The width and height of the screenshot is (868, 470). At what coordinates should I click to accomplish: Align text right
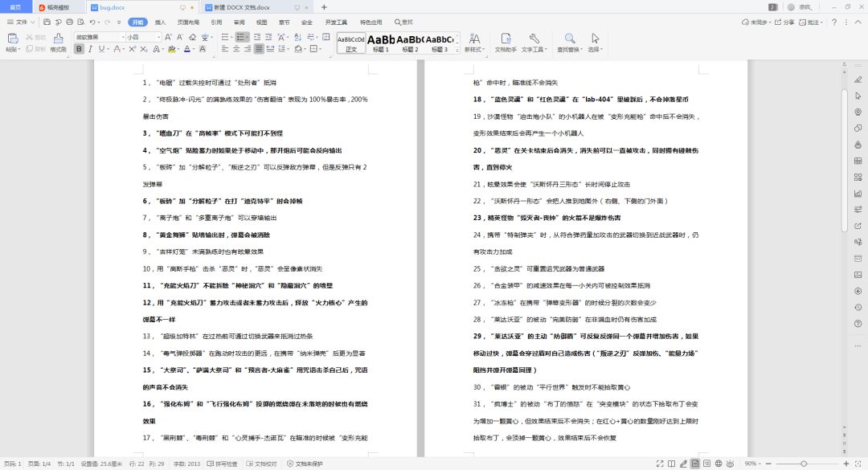[248, 49]
